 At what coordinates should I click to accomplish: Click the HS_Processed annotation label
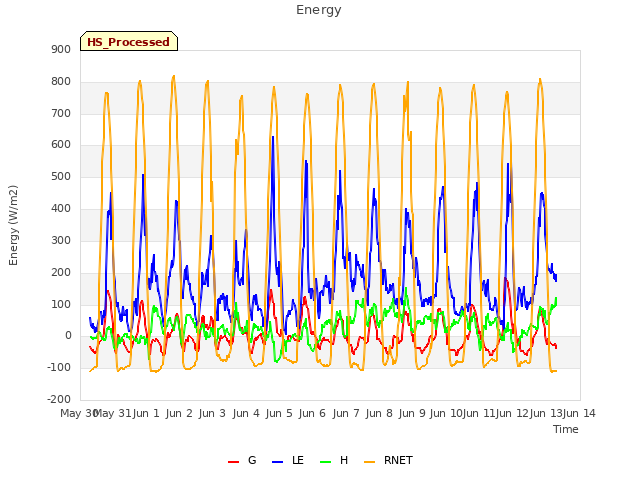[129, 41]
